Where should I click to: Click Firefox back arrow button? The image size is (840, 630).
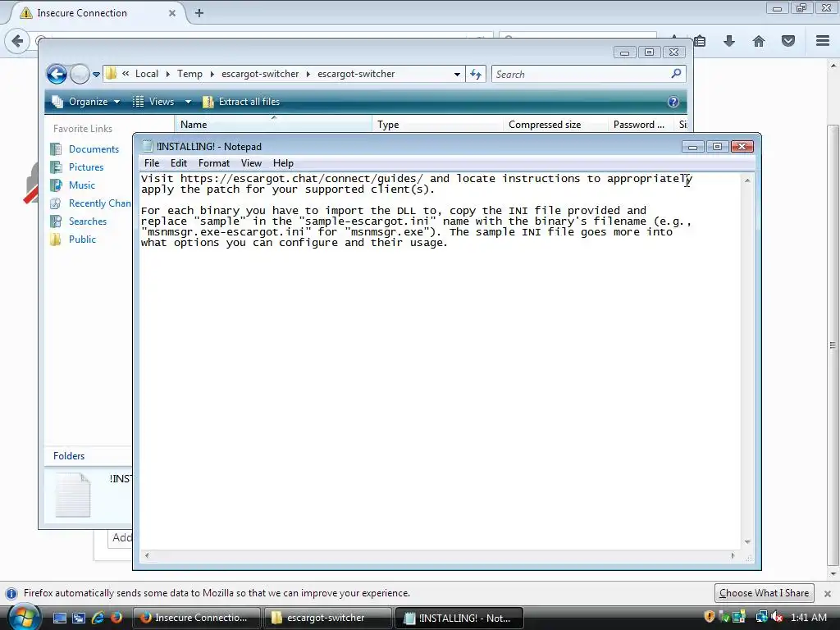click(17, 41)
